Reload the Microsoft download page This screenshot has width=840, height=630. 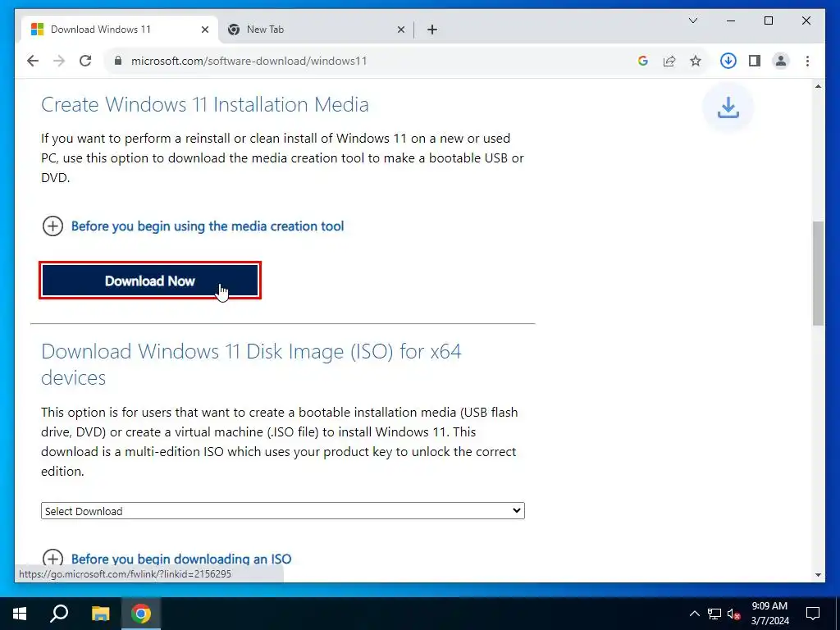pyautogui.click(x=85, y=61)
